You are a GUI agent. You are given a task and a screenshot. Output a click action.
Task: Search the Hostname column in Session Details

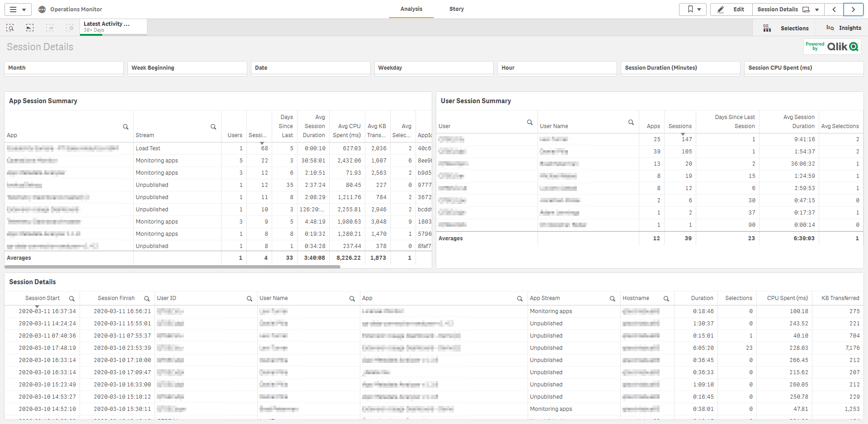click(x=666, y=299)
